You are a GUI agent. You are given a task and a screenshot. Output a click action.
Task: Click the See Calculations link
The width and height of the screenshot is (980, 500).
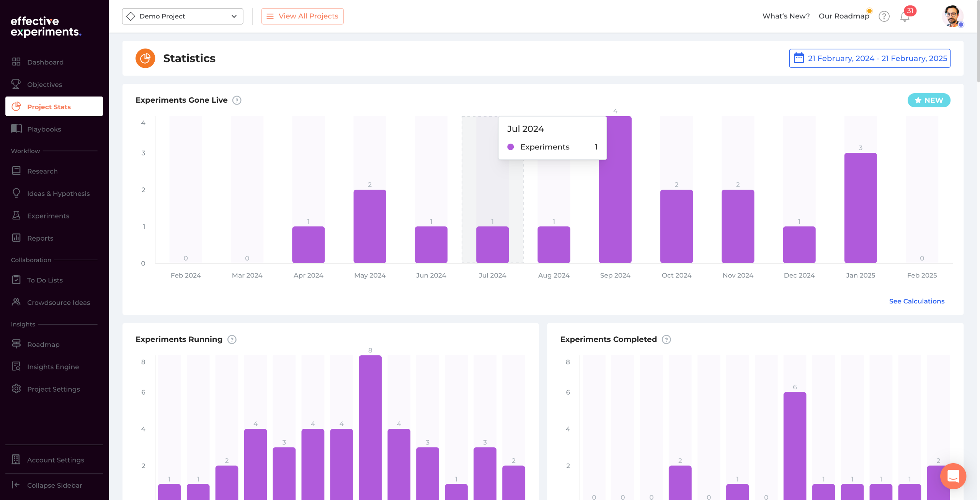(916, 301)
